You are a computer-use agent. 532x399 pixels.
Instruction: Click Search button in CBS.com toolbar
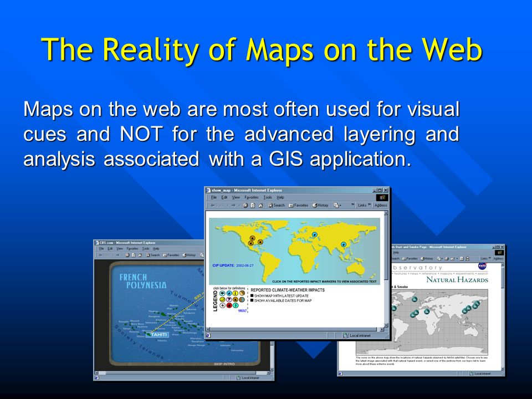(x=153, y=255)
